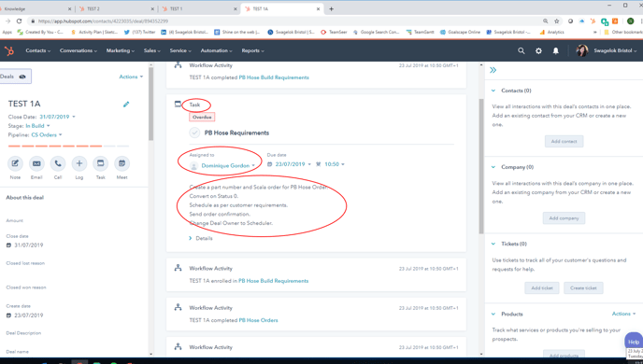Open the Contacts navigation menu
This screenshot has width=643, height=364.
tap(38, 50)
